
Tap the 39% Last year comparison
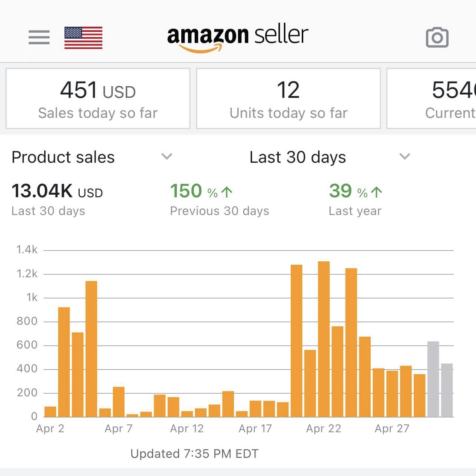(x=355, y=199)
